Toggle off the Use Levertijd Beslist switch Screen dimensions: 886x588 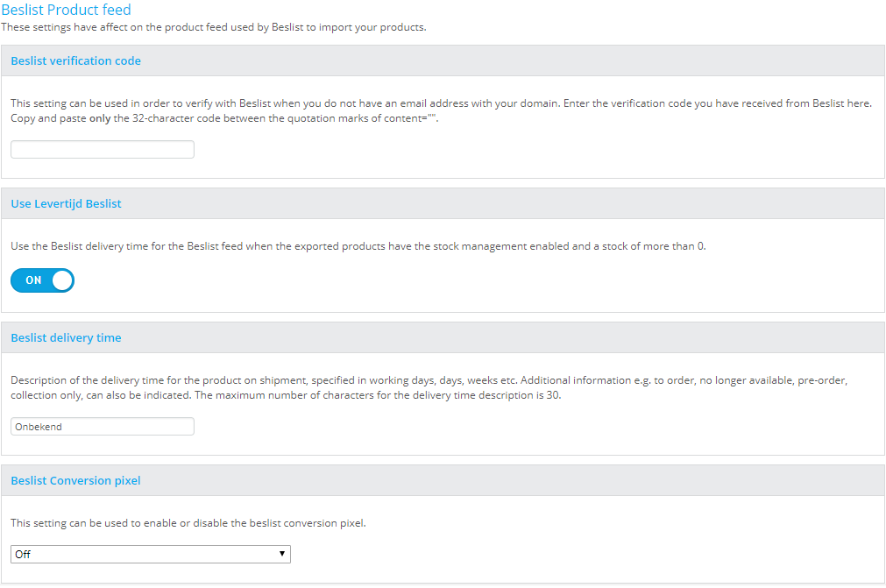[42, 280]
